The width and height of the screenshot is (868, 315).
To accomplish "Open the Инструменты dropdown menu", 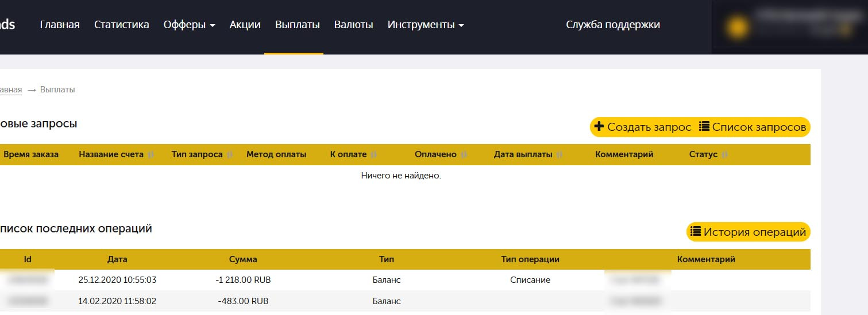I will click(x=425, y=25).
